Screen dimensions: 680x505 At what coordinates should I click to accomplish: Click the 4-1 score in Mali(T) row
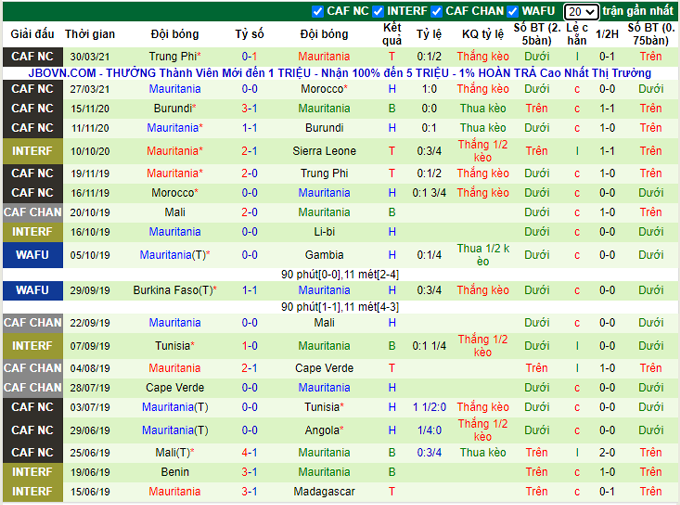click(249, 452)
